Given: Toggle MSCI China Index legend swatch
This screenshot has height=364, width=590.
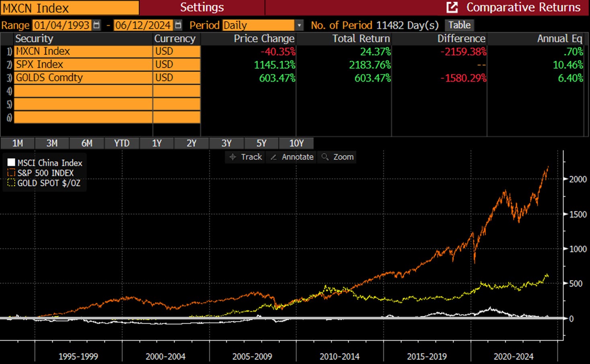Looking at the screenshot, I should click(x=11, y=162).
